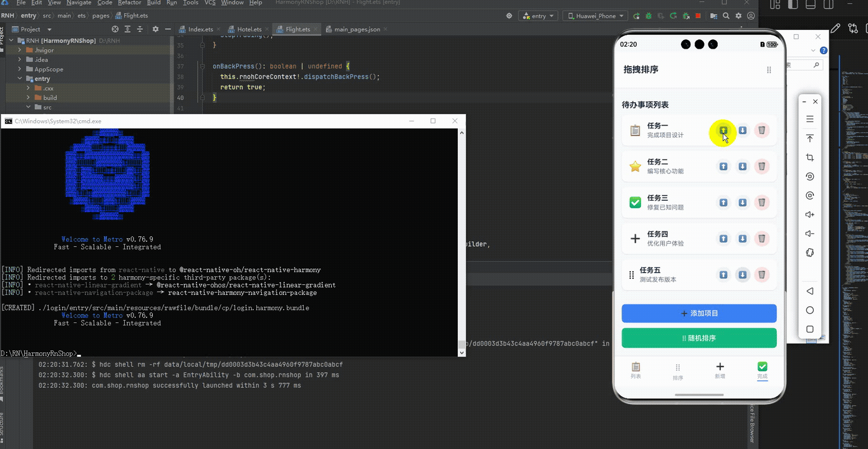The width and height of the screenshot is (868, 449).
Task: Open the Build menu
Action: 153,3
